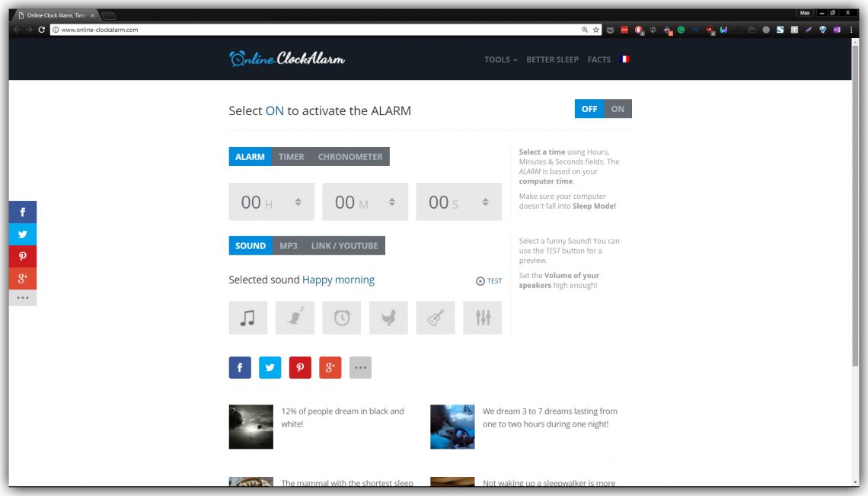Image resolution: width=868 pixels, height=496 pixels.
Task: Share on Twitter from left sidebar
Action: coord(23,235)
